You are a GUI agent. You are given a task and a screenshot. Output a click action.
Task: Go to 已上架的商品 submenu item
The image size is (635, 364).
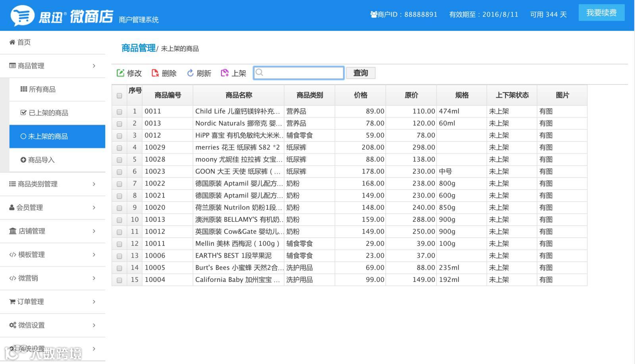(x=57, y=113)
